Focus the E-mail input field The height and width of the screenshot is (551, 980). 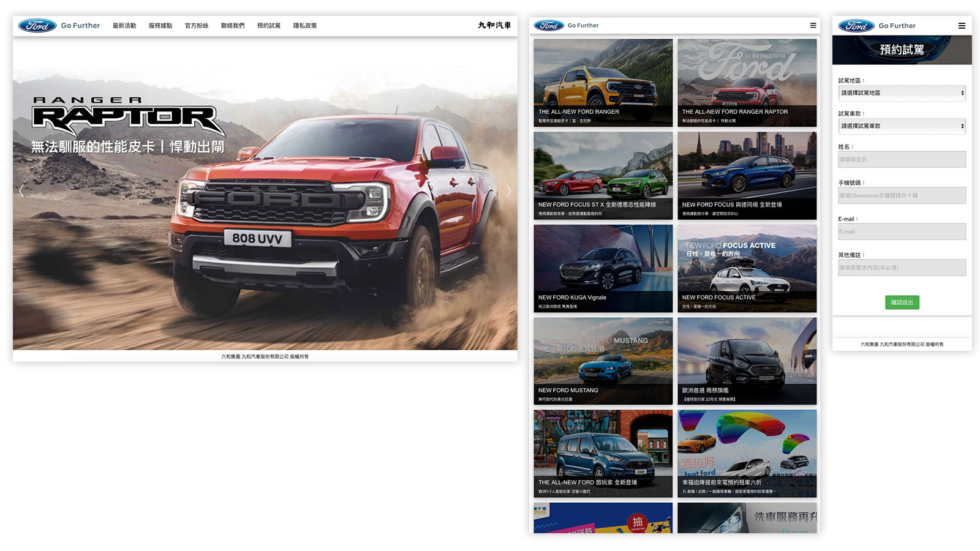click(x=902, y=232)
